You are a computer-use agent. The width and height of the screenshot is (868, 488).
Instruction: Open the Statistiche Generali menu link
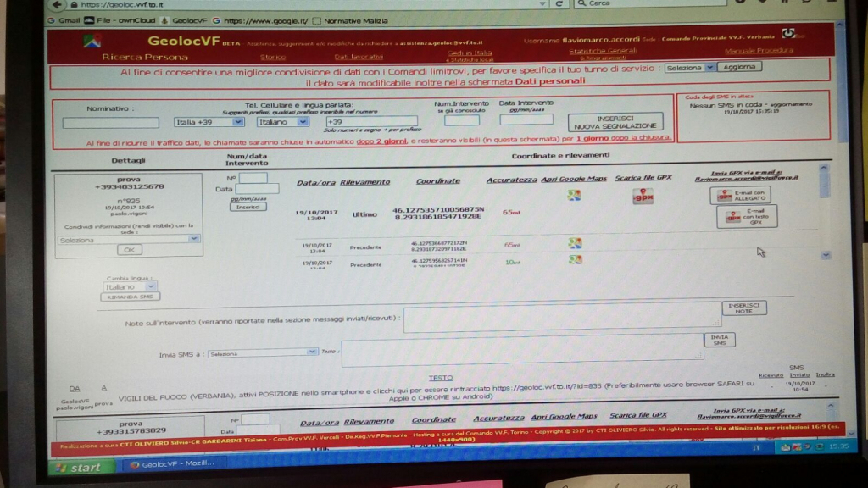(x=603, y=50)
